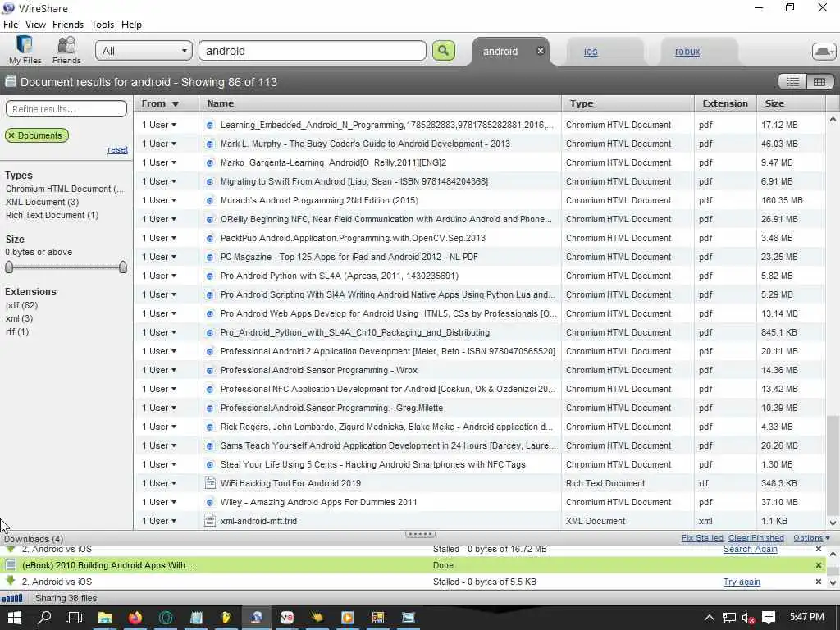This screenshot has height=630, width=840.
Task: Click pdf icon of Steal Your Life Using 5 Cents
Action: point(210,464)
